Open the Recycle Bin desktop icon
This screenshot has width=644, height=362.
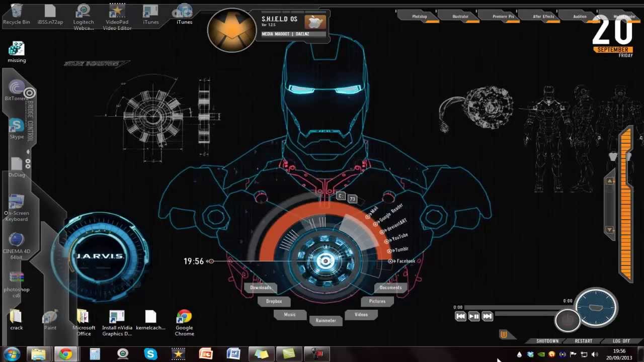click(17, 14)
